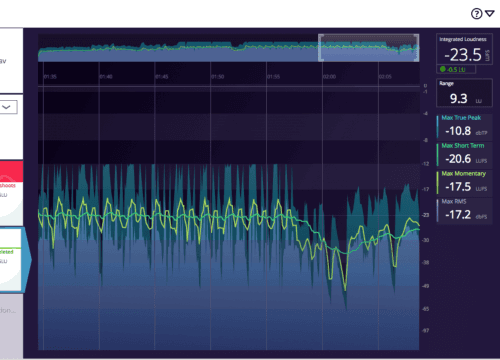The height and width of the screenshot is (360, 500).
Task: Jump to the 01:40 timeline marker
Action: coord(106,77)
